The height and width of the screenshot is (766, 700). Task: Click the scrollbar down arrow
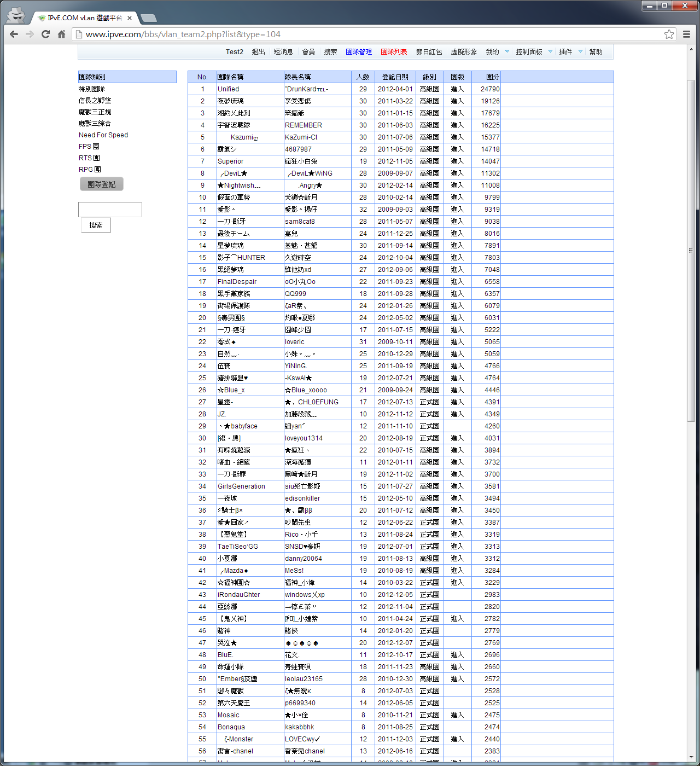(x=691, y=757)
